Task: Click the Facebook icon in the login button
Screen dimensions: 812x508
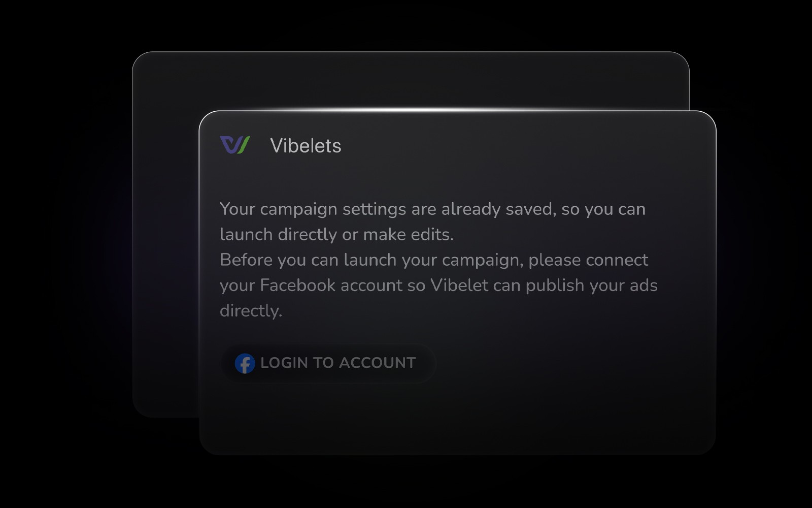Action: point(245,363)
